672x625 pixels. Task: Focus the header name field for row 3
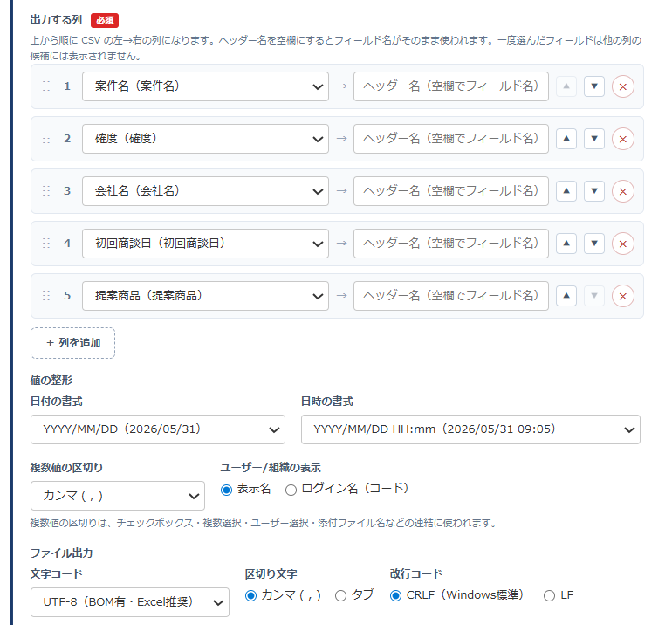point(451,191)
